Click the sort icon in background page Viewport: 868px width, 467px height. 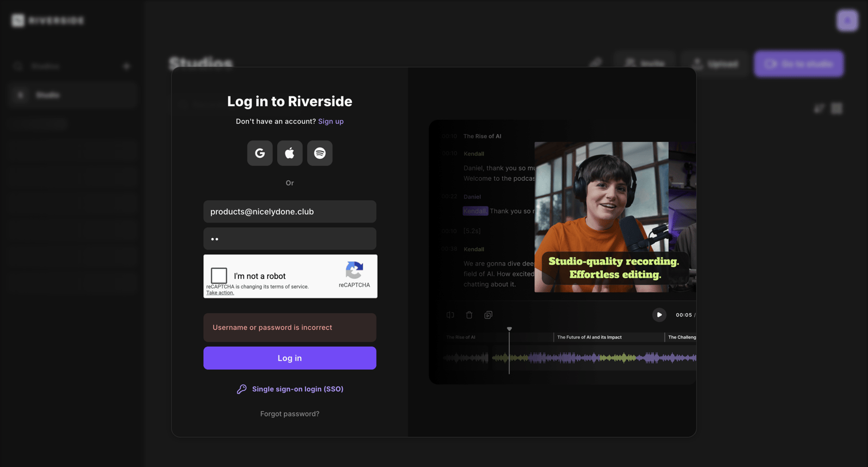819,108
